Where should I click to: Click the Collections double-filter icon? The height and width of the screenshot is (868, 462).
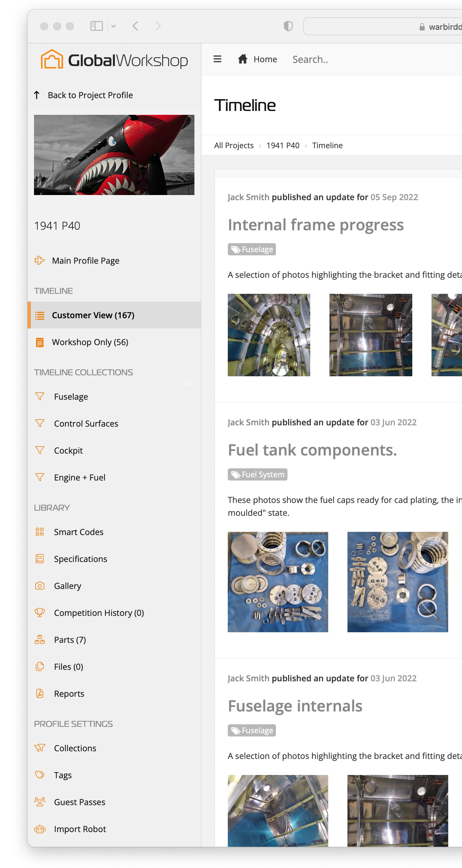pyautogui.click(x=40, y=748)
